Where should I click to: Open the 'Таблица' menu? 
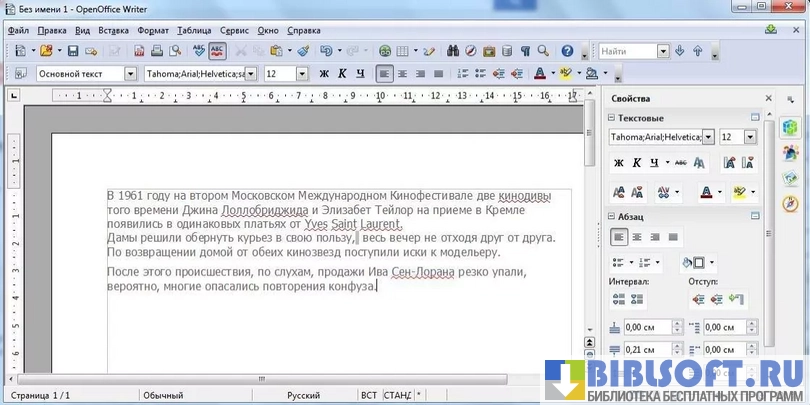[193, 30]
